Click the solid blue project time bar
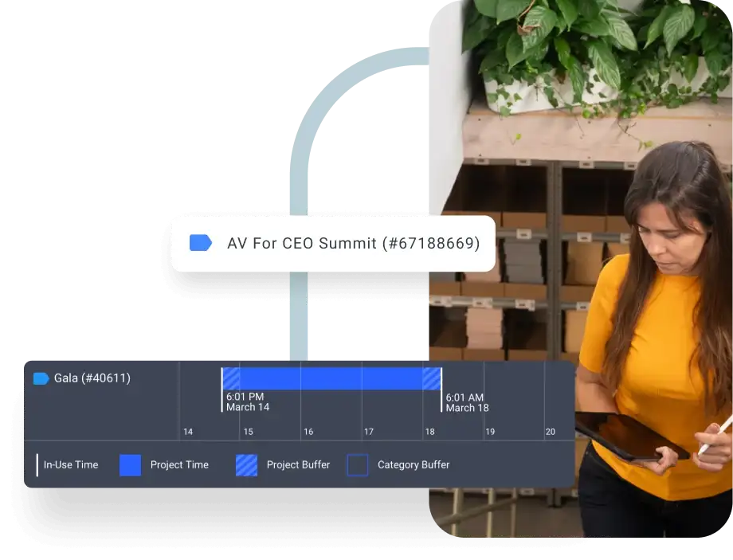The image size is (733, 560). tap(331, 378)
